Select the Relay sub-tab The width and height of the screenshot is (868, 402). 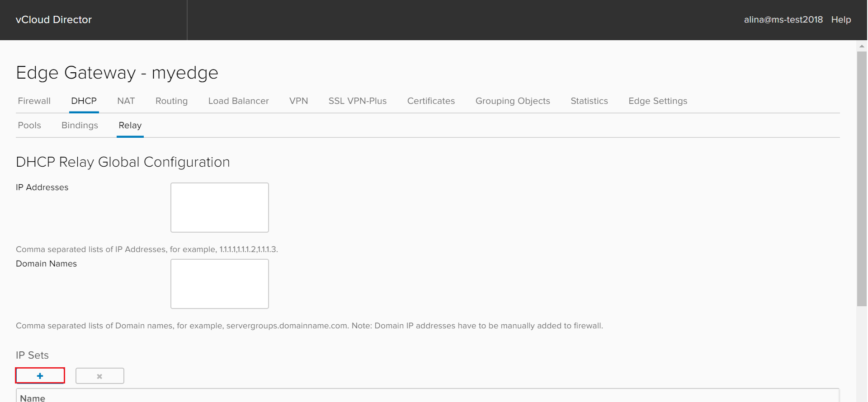[130, 125]
